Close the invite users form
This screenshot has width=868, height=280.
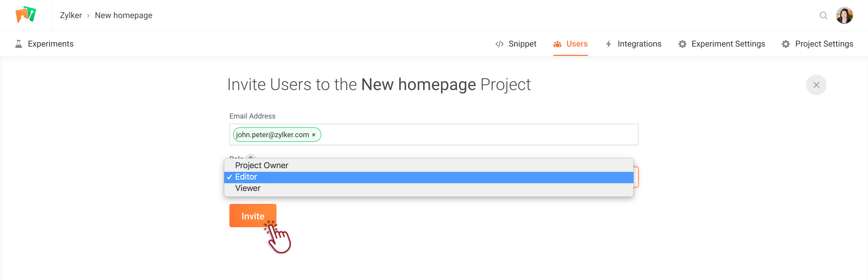(x=816, y=85)
